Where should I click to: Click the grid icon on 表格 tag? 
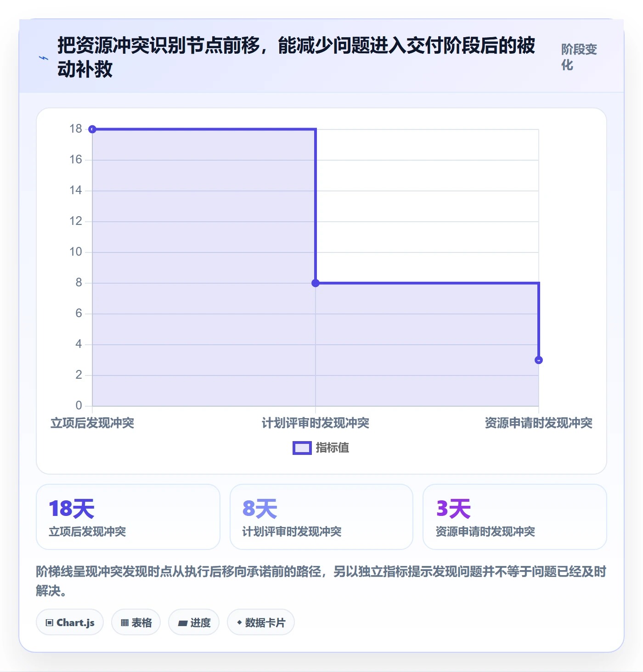pyautogui.click(x=124, y=623)
